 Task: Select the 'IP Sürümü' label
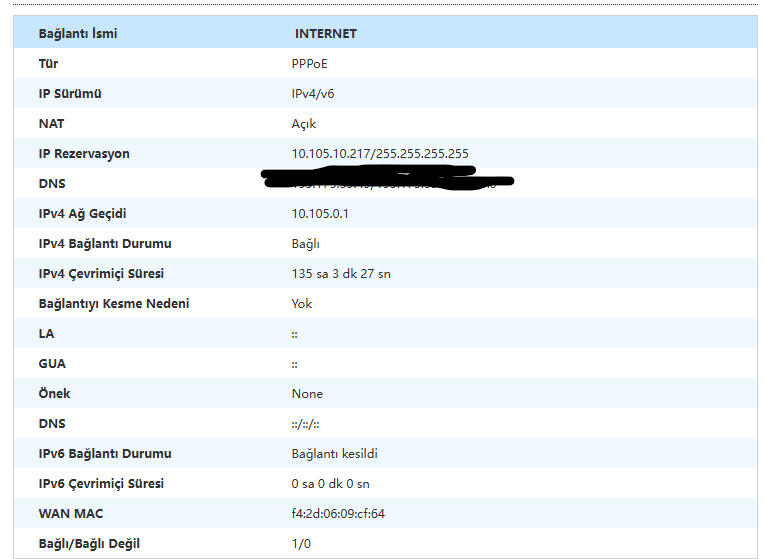70,94
